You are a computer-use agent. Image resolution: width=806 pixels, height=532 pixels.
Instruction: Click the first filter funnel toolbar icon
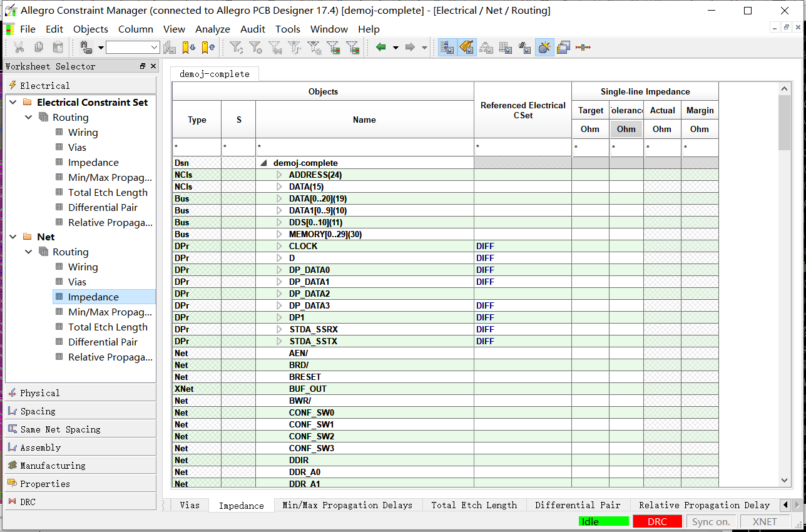click(236, 47)
